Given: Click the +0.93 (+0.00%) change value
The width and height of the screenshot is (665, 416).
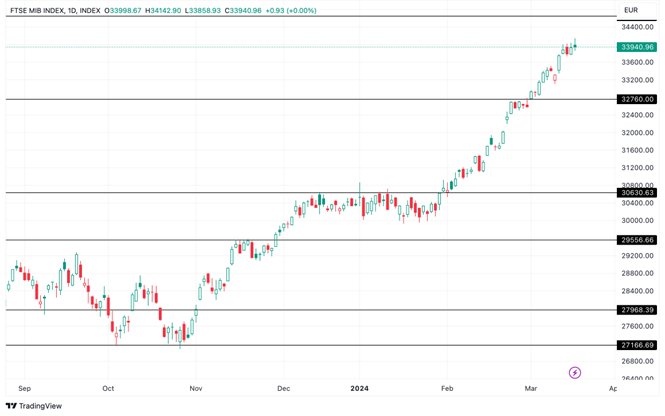Looking at the screenshot, I should [291, 10].
